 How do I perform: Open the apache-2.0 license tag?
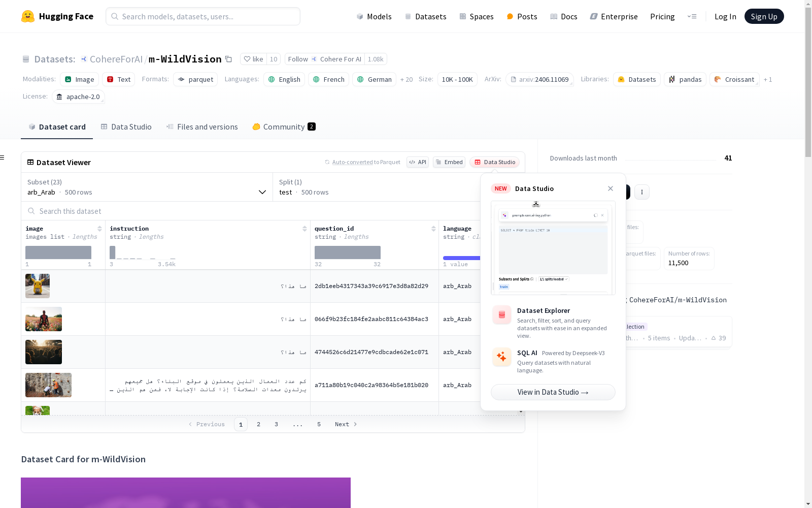(78, 97)
